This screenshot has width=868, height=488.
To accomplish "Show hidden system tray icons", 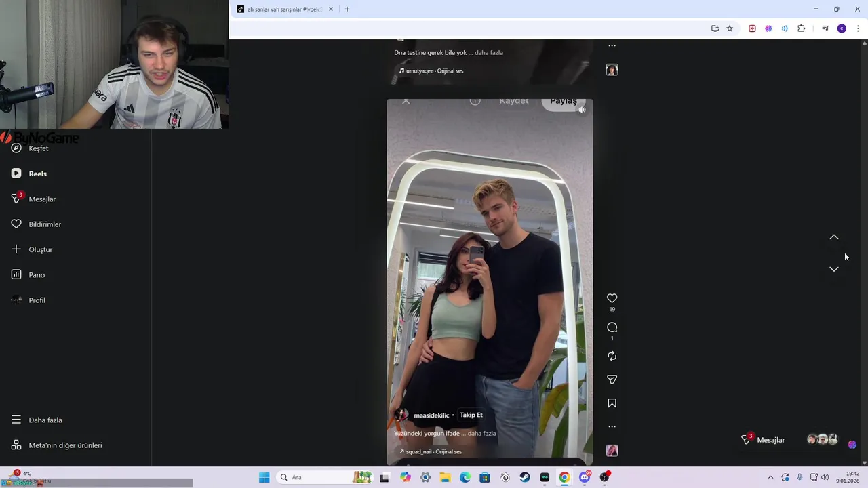I will coord(770,477).
